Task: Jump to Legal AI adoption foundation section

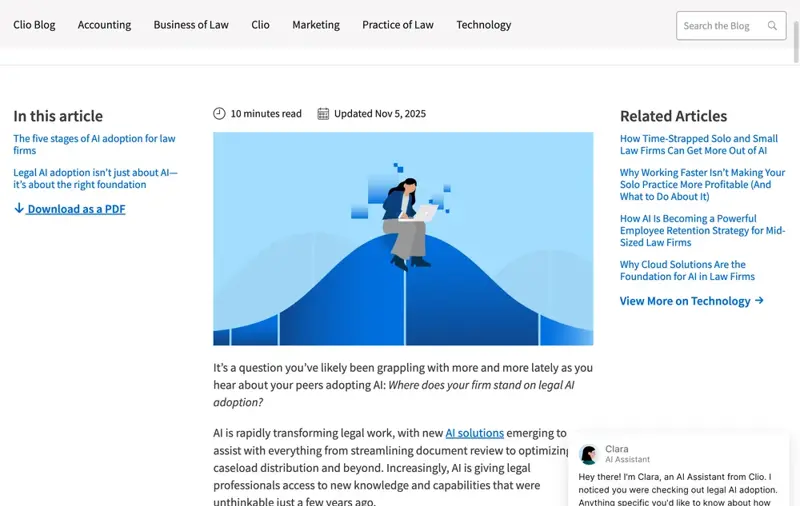Action: tap(95, 179)
